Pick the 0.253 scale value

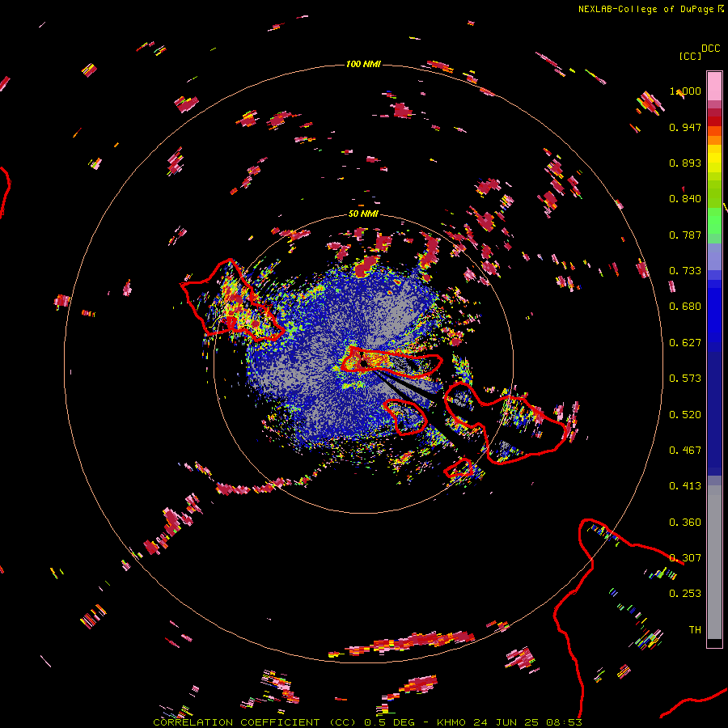pos(685,594)
